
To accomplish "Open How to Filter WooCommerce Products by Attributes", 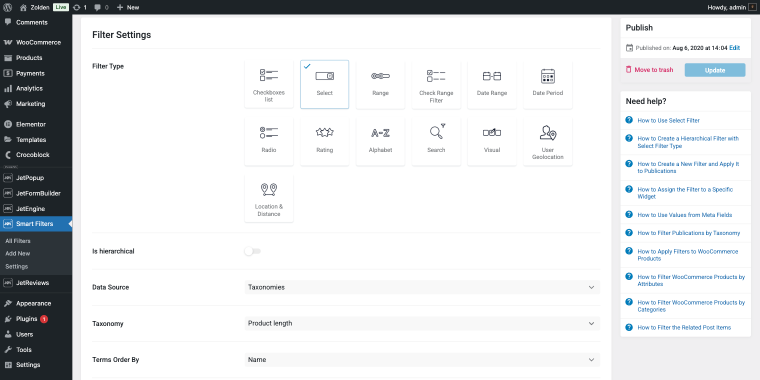I will tap(691, 280).
